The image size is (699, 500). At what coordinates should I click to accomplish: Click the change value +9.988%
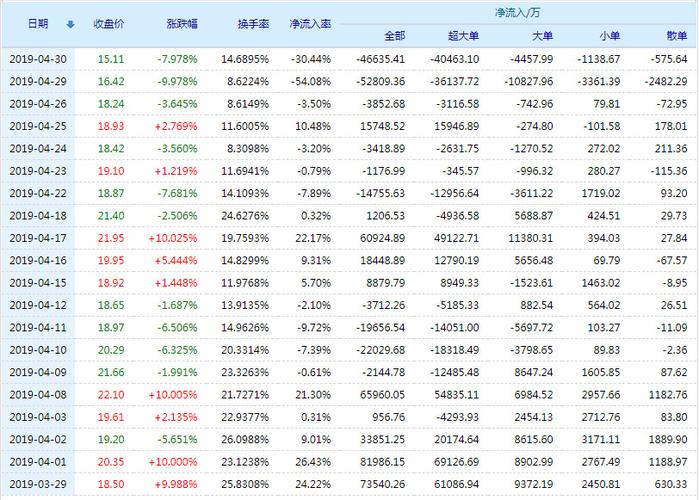pos(176,484)
